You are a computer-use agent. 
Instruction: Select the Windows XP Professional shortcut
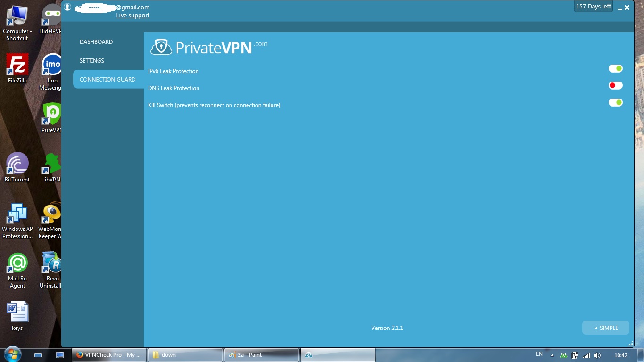click(x=17, y=221)
